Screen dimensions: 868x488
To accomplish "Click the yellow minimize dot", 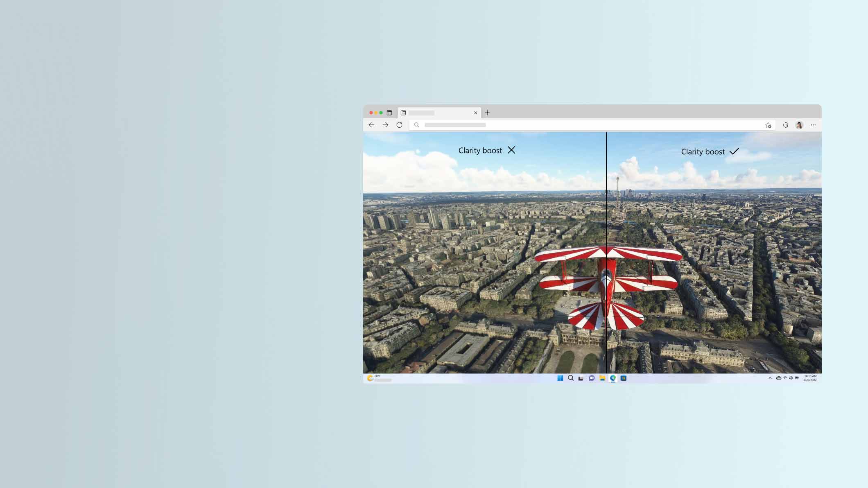I will (376, 113).
